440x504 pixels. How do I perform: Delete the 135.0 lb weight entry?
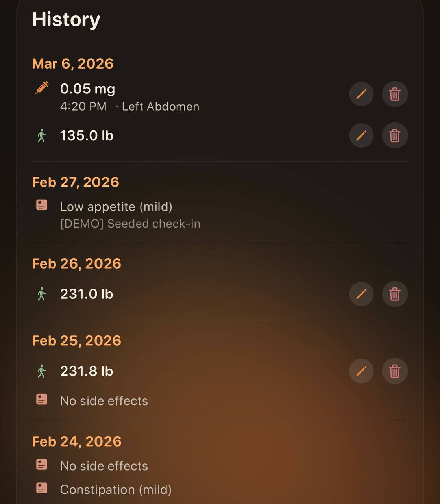click(395, 135)
